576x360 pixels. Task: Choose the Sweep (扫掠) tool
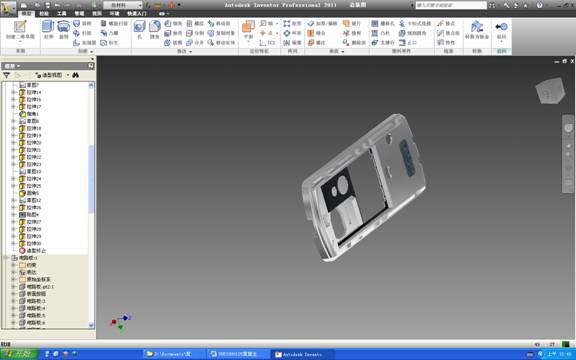pyautogui.click(x=82, y=33)
